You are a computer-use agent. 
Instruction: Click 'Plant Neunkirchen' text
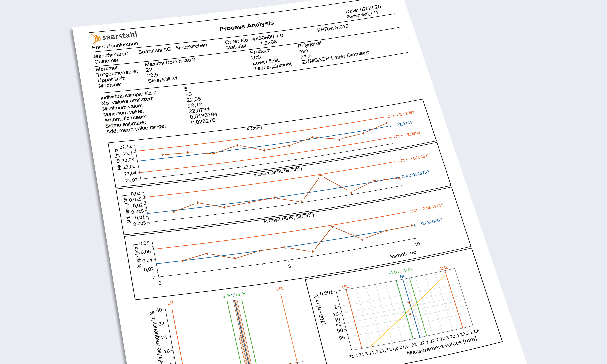point(115,45)
